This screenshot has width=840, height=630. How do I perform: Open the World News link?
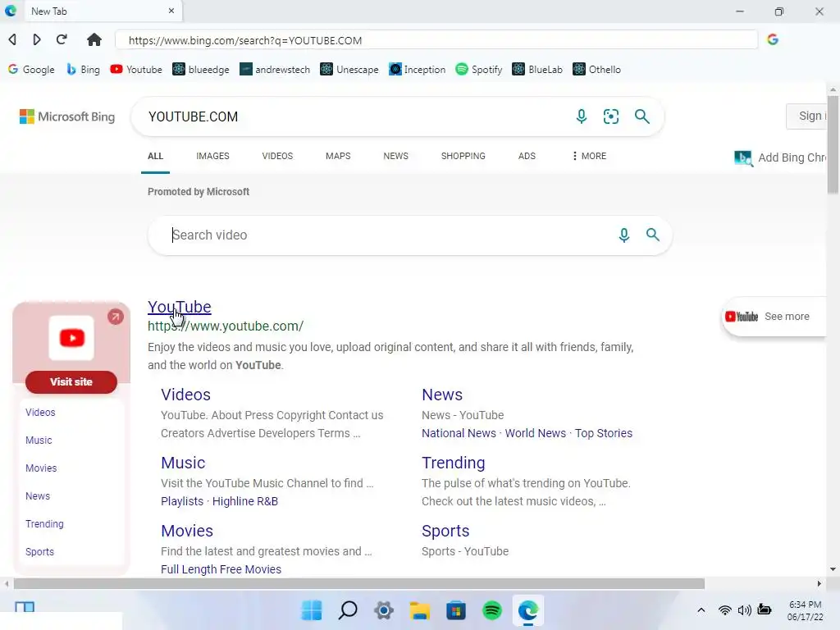[x=535, y=433]
